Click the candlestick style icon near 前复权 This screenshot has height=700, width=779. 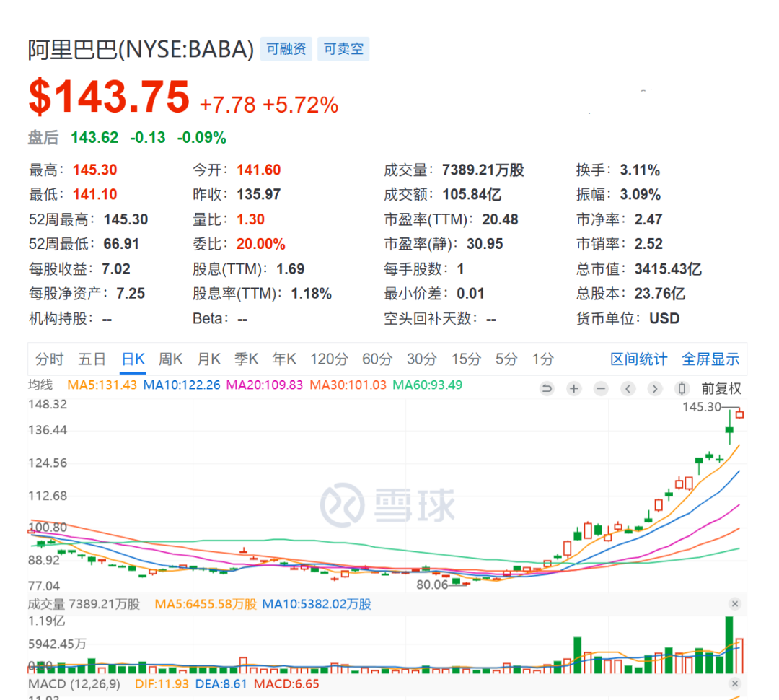click(682, 388)
